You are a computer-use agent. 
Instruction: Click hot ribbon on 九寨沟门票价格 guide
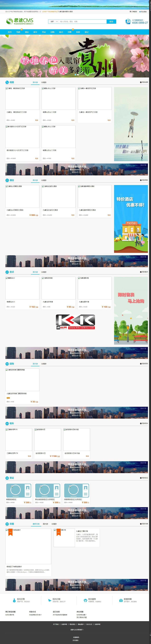coord(58,532)
